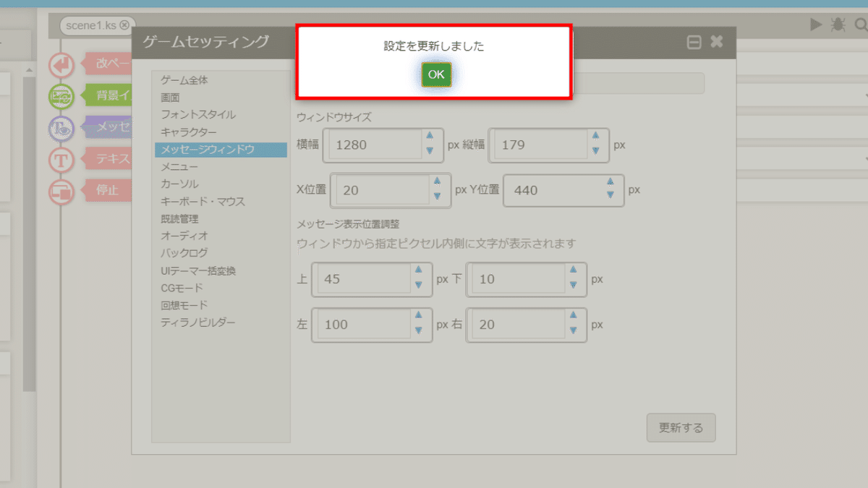This screenshot has width=868, height=488.
Task: Click the テキスト component T icon
Action: point(62,160)
